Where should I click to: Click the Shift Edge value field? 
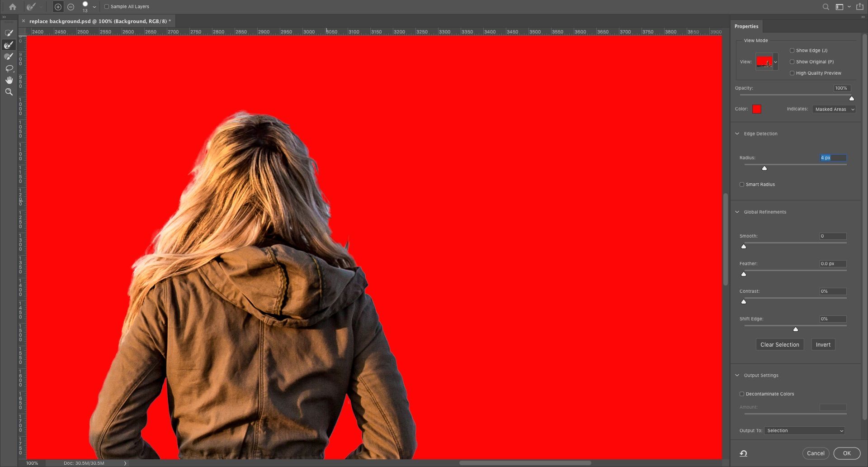(x=833, y=319)
